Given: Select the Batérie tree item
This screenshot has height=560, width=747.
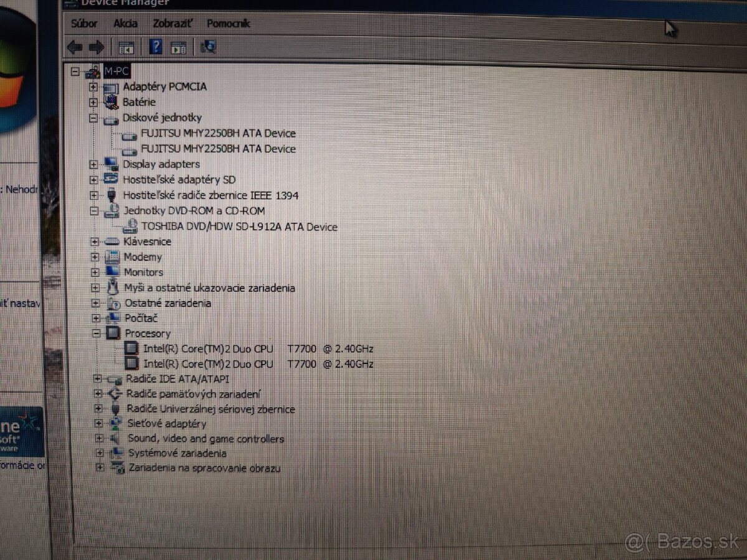Looking at the screenshot, I should pos(140,102).
